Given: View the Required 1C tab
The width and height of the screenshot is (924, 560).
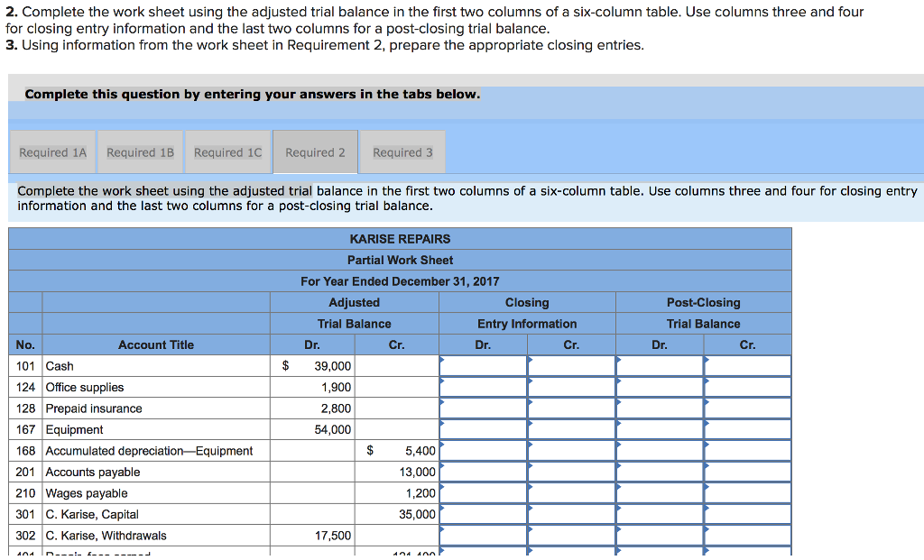Looking at the screenshot, I should (x=227, y=151).
